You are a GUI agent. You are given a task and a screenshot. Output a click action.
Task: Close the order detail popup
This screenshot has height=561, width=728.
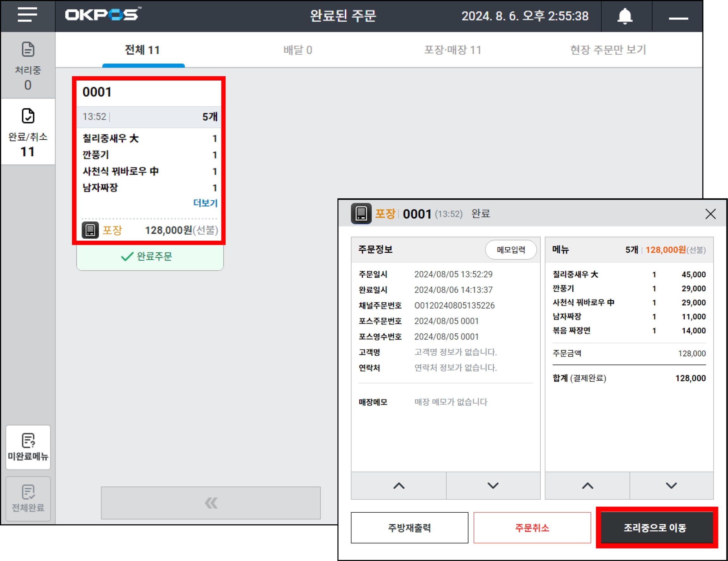click(710, 214)
